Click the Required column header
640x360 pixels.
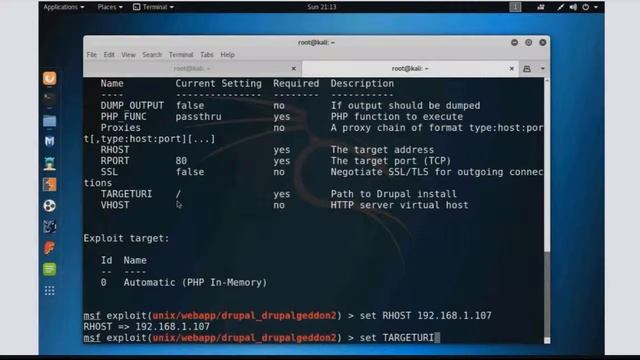(x=296, y=84)
